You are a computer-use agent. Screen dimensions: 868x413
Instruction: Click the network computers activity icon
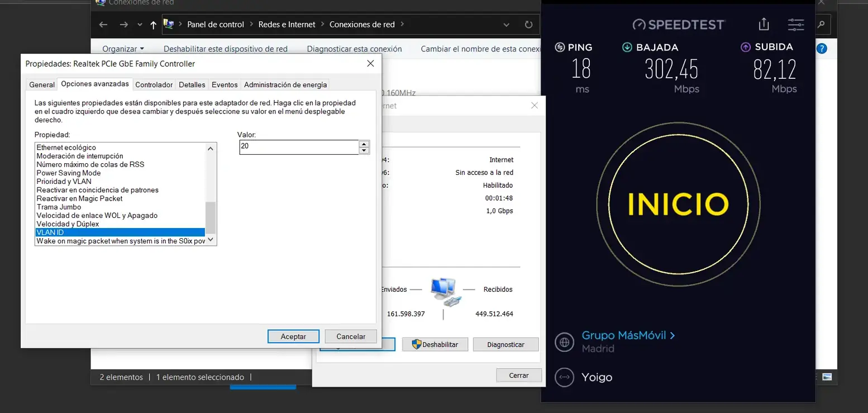445,292
